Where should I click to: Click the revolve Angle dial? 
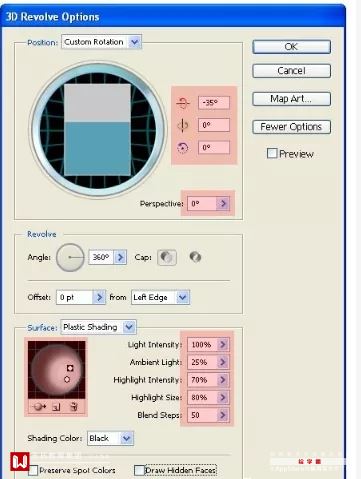pos(70,257)
